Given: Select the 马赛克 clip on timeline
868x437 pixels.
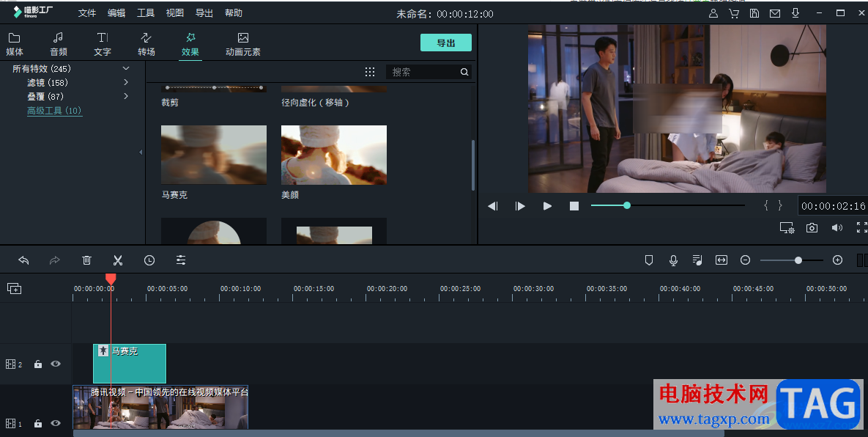Looking at the screenshot, I should (x=130, y=364).
